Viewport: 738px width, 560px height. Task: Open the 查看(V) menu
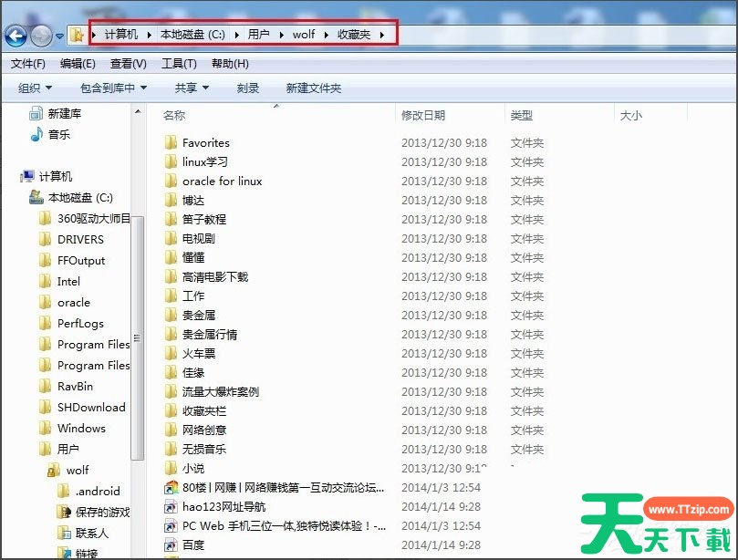point(128,64)
